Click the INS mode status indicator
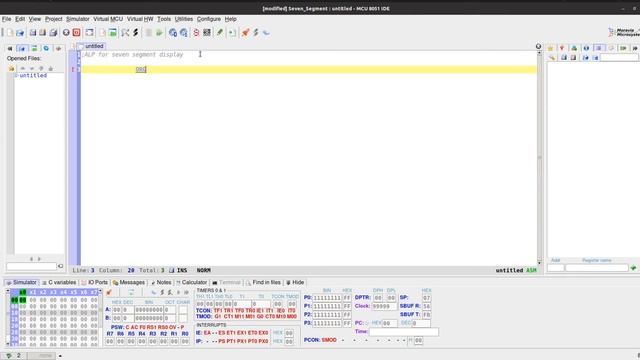 point(182,270)
